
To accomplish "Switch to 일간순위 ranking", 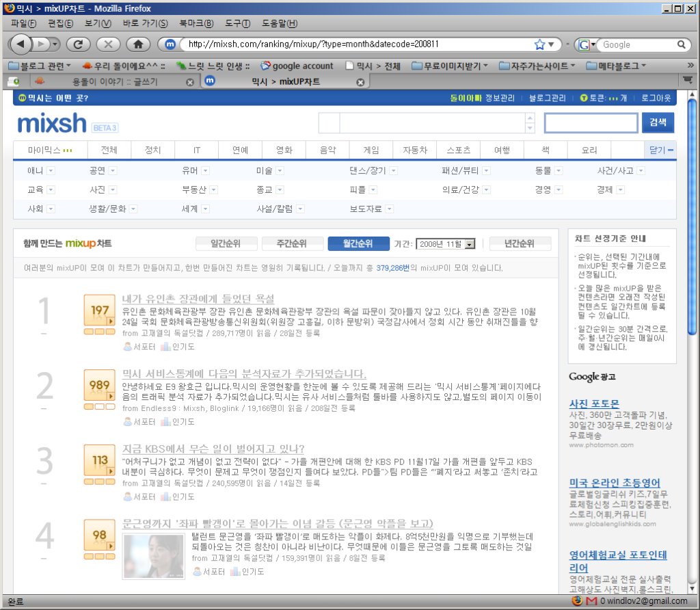I will 226,243.
